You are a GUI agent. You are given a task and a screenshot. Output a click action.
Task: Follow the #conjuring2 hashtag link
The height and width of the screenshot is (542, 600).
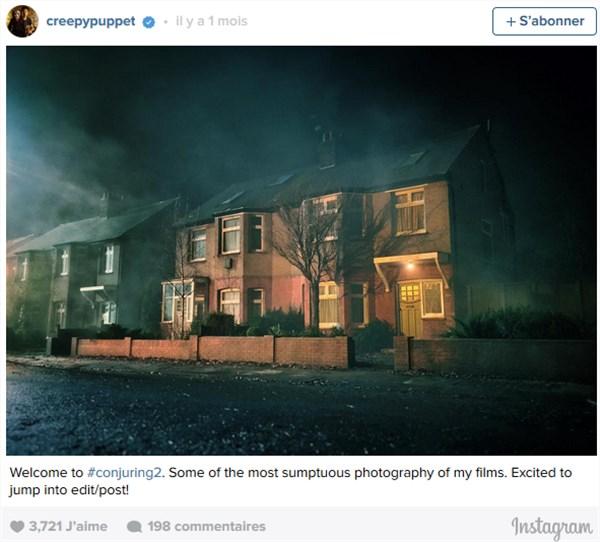125,473
